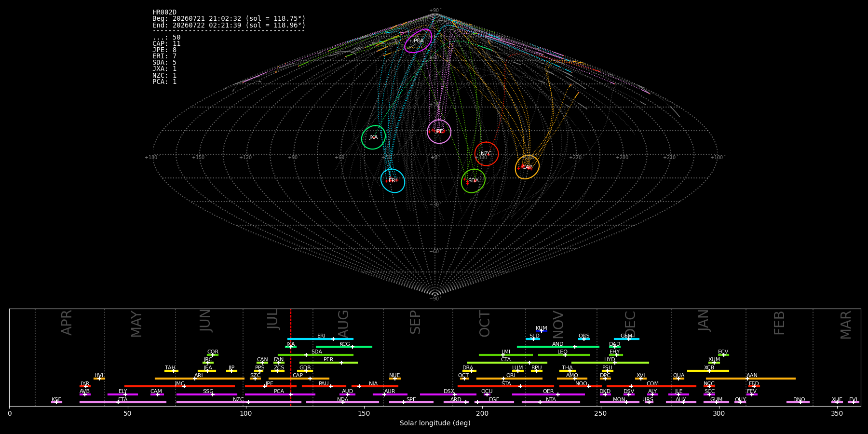Viewport: 868px width, 434px height.
Task: Click the green SDA radiant circle
Action: pos(473,181)
